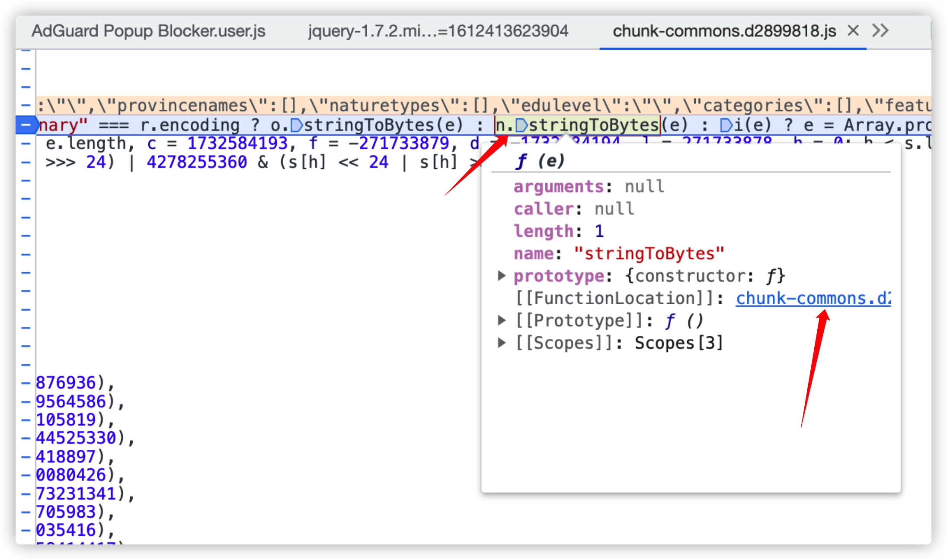Close the chunk-commons.d2899818.js tab
947x560 pixels.
point(853,31)
